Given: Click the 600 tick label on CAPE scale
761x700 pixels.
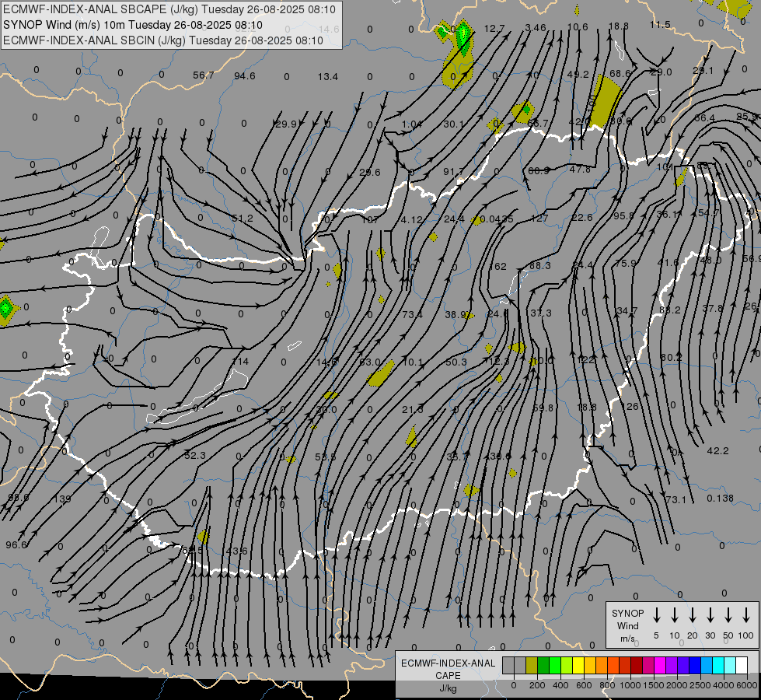Looking at the screenshot, I should click(584, 685).
